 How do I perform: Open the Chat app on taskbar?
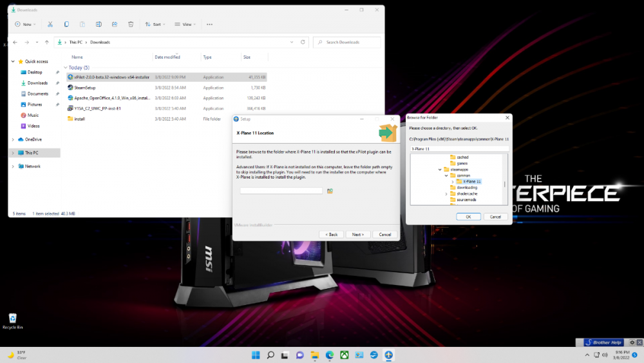pos(300,355)
